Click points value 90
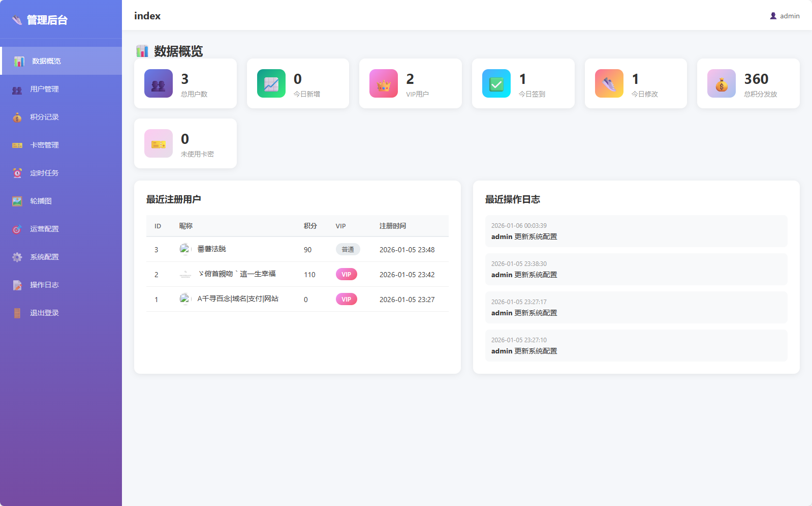Viewport: 812px width, 506px height. [x=307, y=250]
